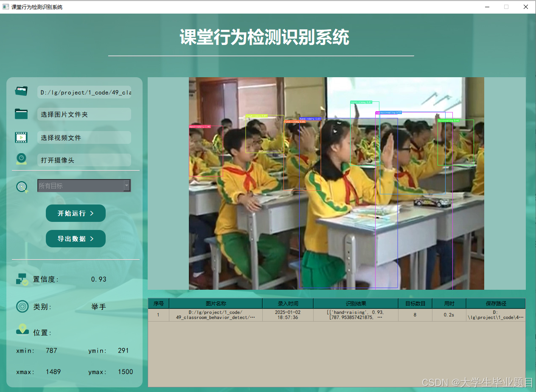536x392 pixels.
Task: Open the 所有目标 dropdown
Action: (84, 185)
